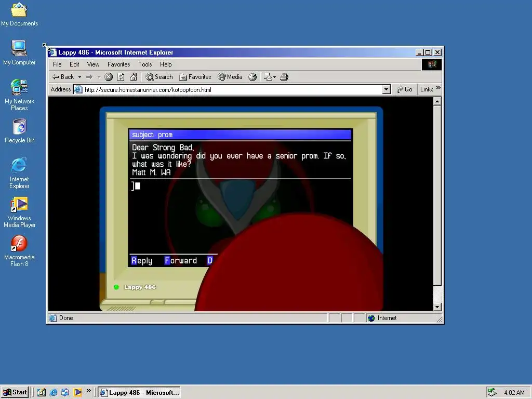Click the vertical scrollbar thumb
The height and width of the screenshot is (399, 532).
[437, 195]
